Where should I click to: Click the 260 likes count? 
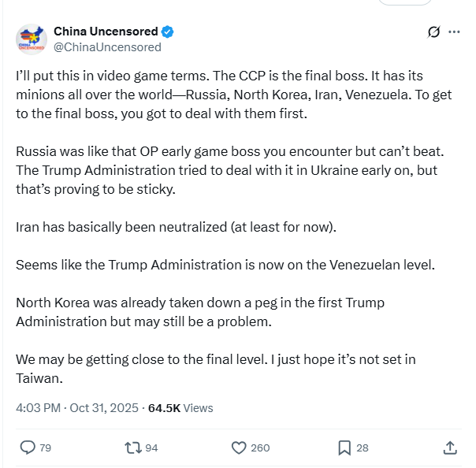point(260,448)
